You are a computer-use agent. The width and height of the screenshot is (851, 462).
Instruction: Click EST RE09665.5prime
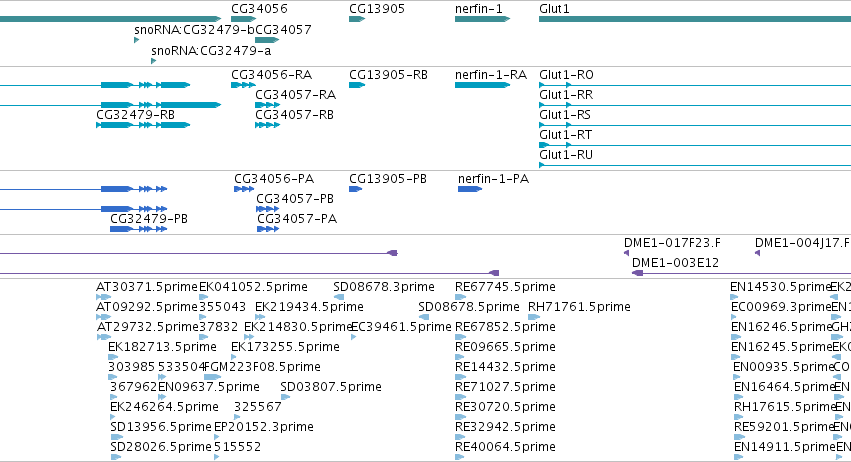tap(505, 347)
